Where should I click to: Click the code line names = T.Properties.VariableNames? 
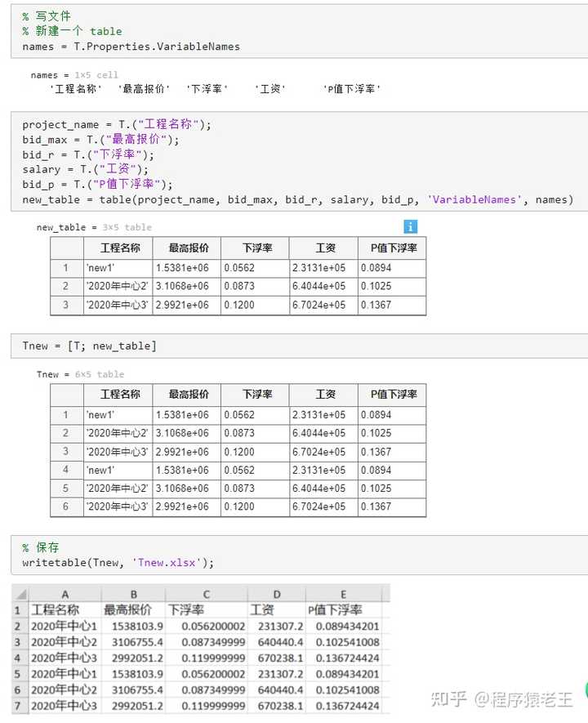pyautogui.click(x=131, y=47)
